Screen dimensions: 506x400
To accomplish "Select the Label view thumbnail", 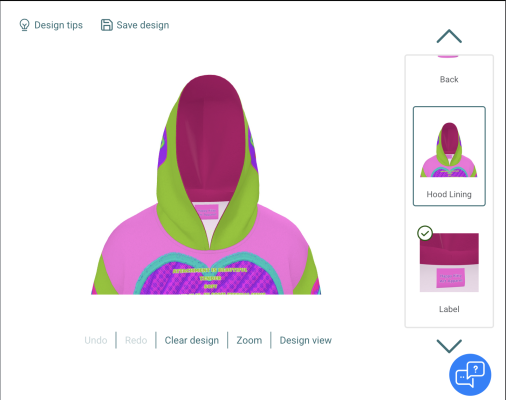I will click(449, 263).
